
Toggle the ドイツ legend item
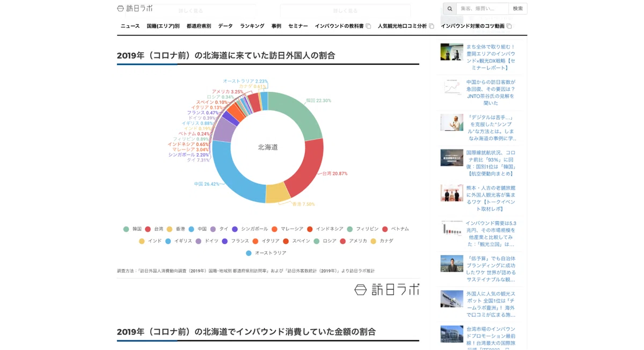click(x=207, y=241)
